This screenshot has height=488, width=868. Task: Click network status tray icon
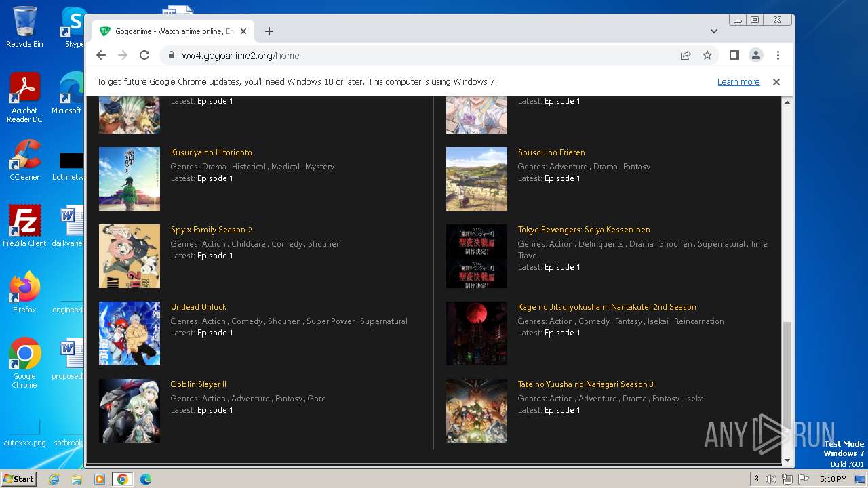(x=787, y=479)
